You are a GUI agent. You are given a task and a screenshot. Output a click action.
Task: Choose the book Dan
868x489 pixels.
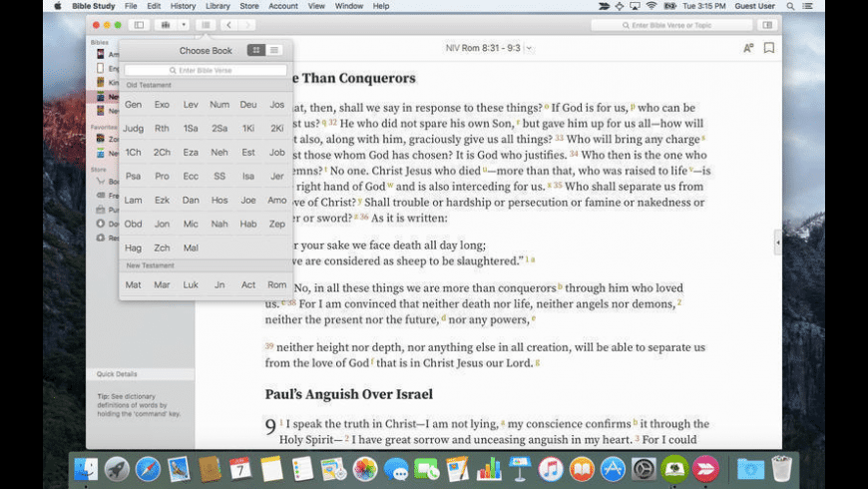coord(191,200)
